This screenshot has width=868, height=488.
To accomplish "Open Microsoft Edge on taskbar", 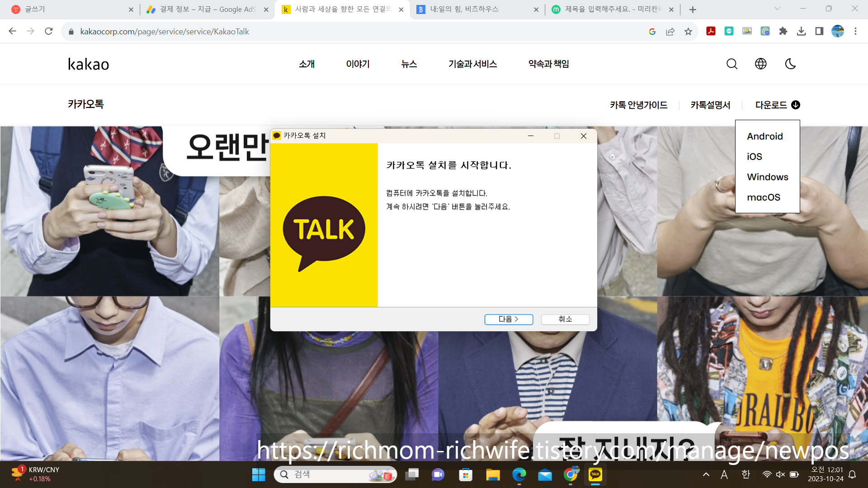I will tap(519, 474).
